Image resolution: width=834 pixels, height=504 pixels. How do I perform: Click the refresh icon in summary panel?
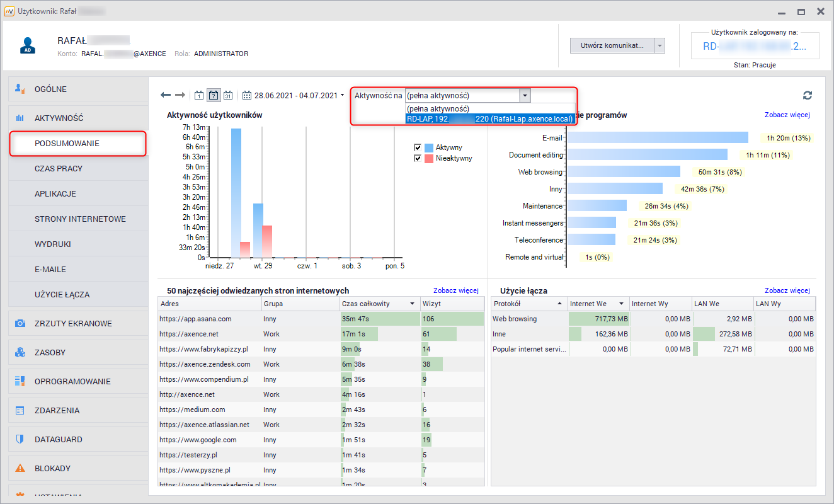[808, 95]
